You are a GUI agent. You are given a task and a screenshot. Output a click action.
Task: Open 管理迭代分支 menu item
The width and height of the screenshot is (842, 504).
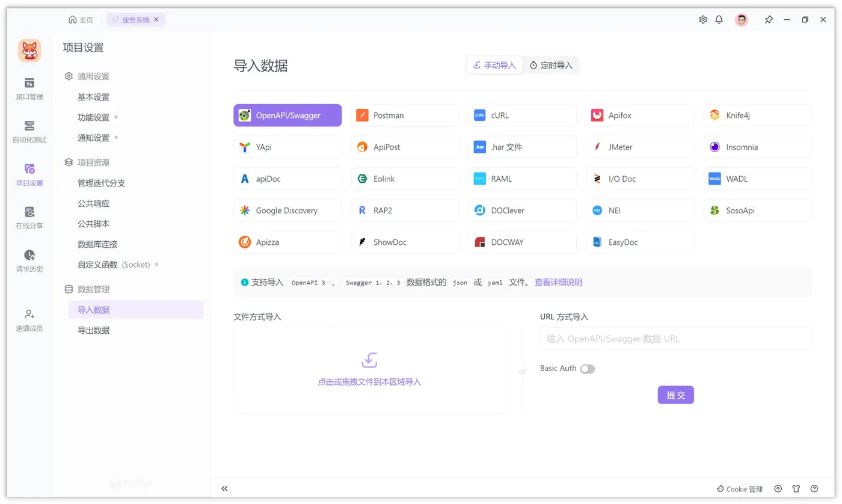pyautogui.click(x=101, y=183)
